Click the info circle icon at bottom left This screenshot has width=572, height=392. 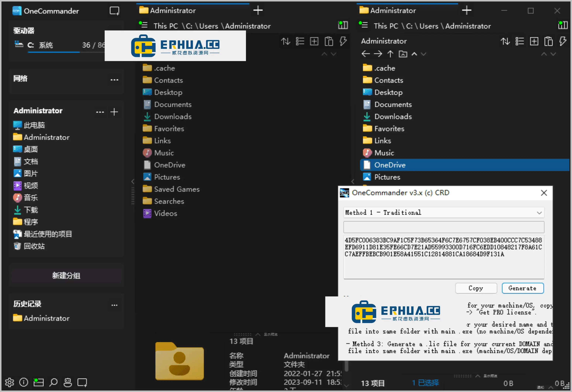point(24,382)
